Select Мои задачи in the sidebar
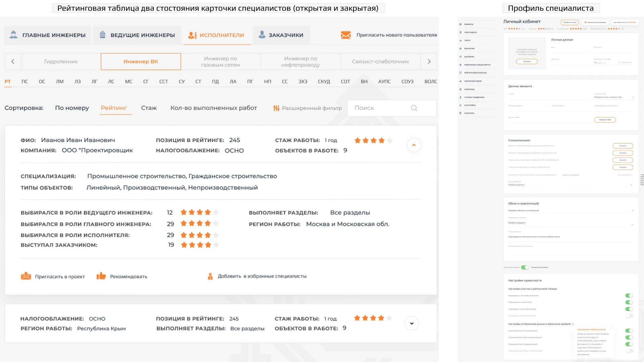644x362 pixels. [473, 32]
